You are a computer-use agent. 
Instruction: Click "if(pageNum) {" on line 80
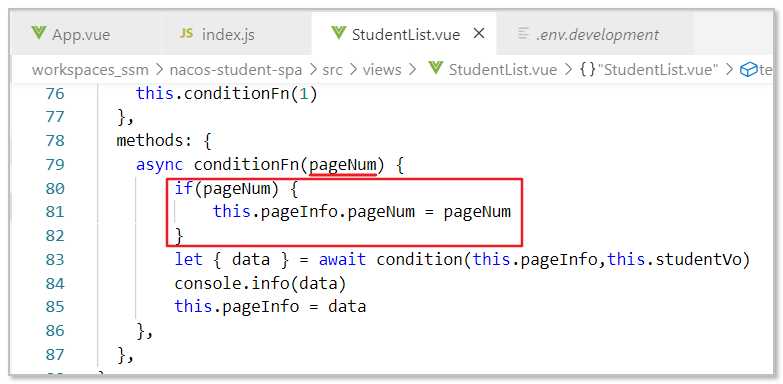click(237, 188)
